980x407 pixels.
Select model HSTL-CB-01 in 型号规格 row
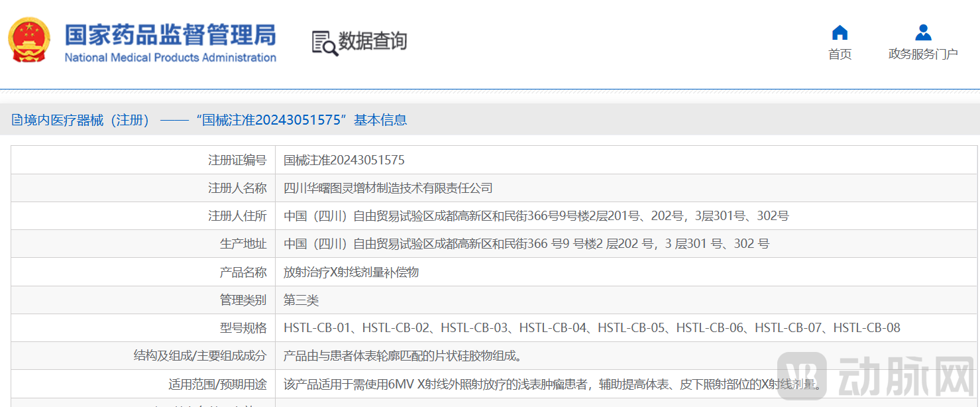pyautogui.click(x=317, y=327)
